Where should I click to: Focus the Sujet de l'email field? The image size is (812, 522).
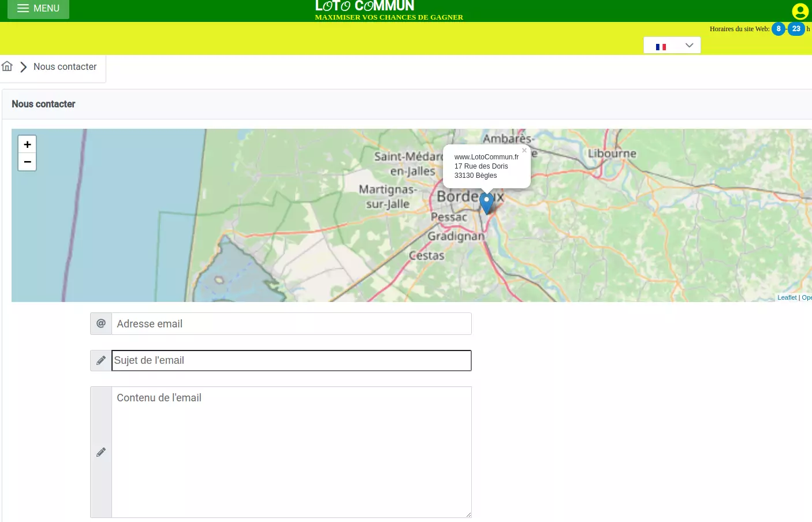tap(292, 360)
